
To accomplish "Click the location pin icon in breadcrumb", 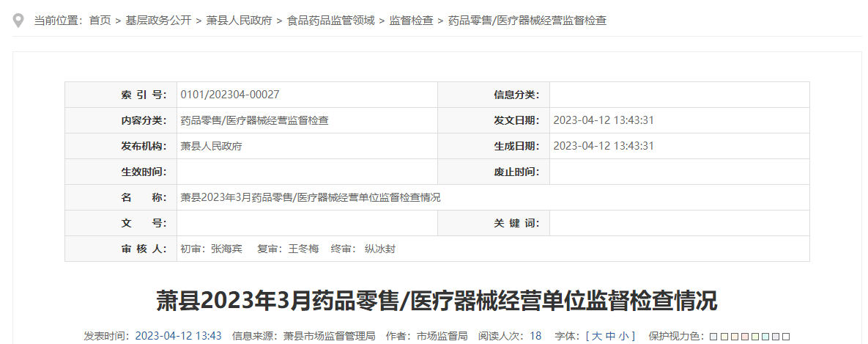I will 19,21.
